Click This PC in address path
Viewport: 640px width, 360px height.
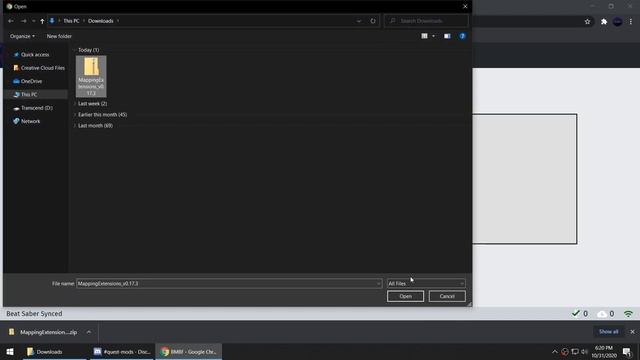point(71,21)
